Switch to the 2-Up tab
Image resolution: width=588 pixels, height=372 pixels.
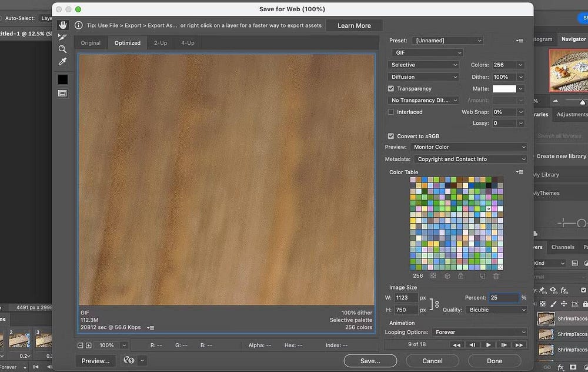[x=161, y=43]
